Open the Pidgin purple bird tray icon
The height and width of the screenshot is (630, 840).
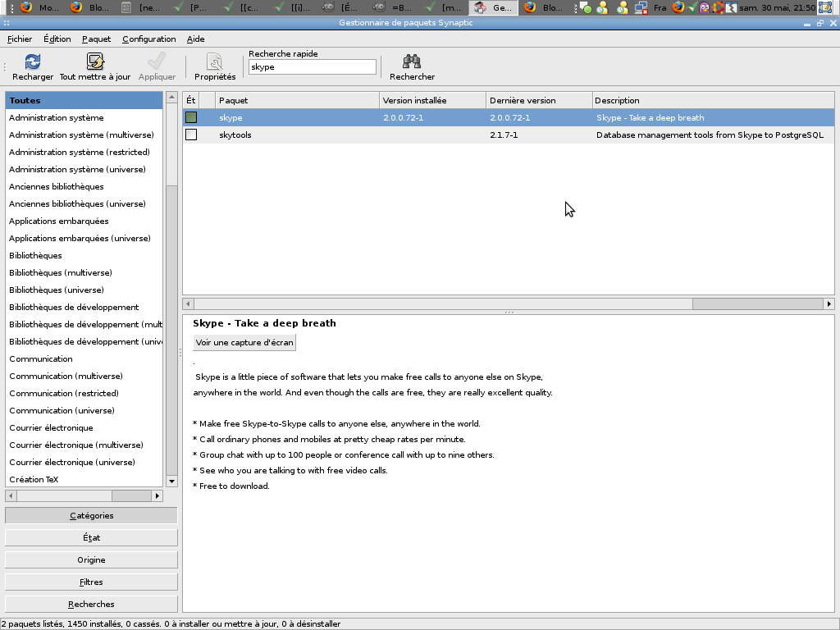[704, 7]
